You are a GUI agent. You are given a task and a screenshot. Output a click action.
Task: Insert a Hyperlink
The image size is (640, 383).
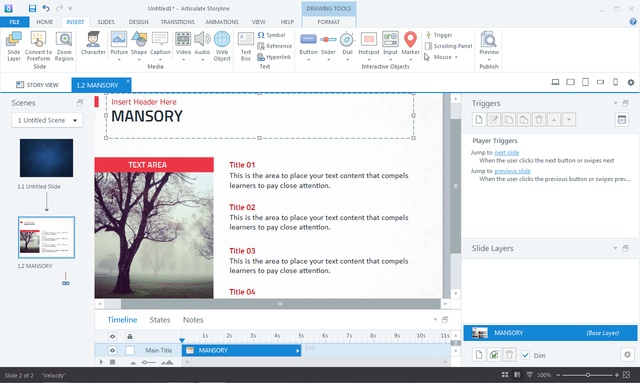click(x=274, y=57)
